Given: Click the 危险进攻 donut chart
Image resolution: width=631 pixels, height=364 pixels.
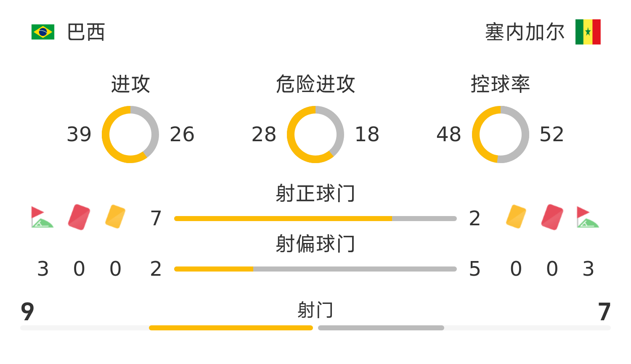Looking at the screenshot, I should pyautogui.click(x=315, y=135).
